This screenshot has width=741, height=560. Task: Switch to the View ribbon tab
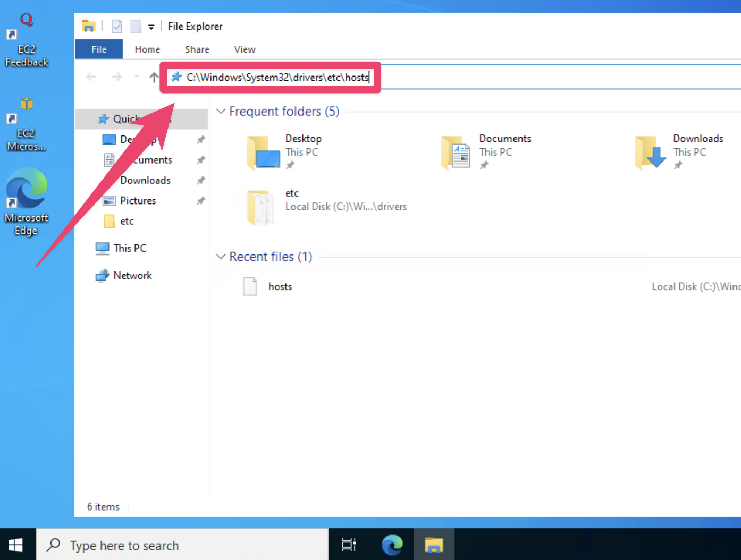245,49
